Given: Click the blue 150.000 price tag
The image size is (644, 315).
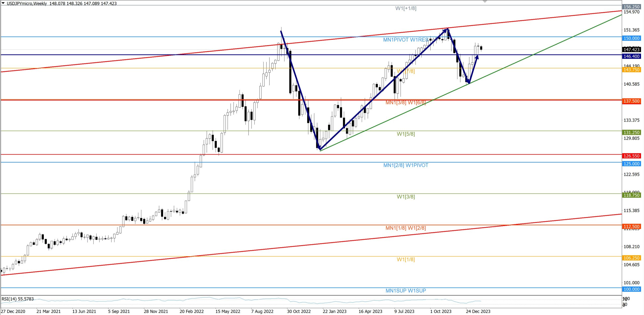Looking at the screenshot, I should [x=631, y=38].
